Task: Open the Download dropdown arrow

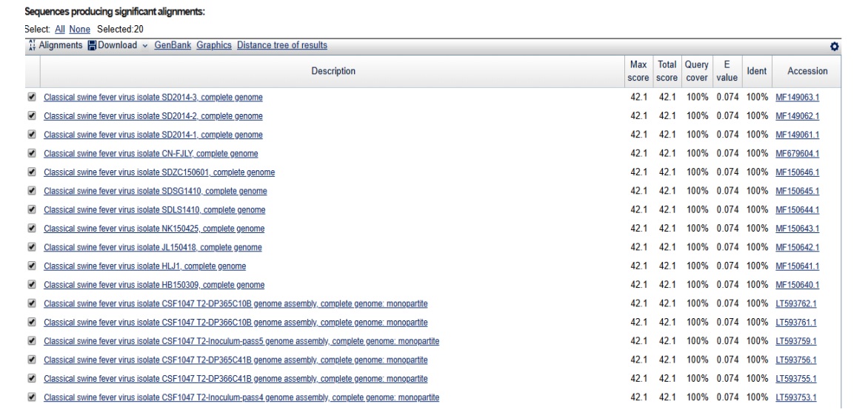Action: click(x=145, y=46)
